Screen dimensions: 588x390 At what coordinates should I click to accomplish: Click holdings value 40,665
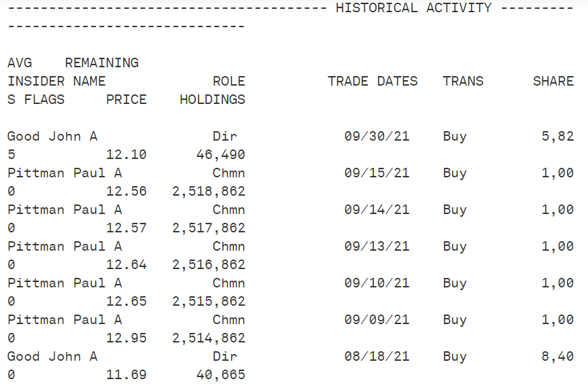(220, 374)
